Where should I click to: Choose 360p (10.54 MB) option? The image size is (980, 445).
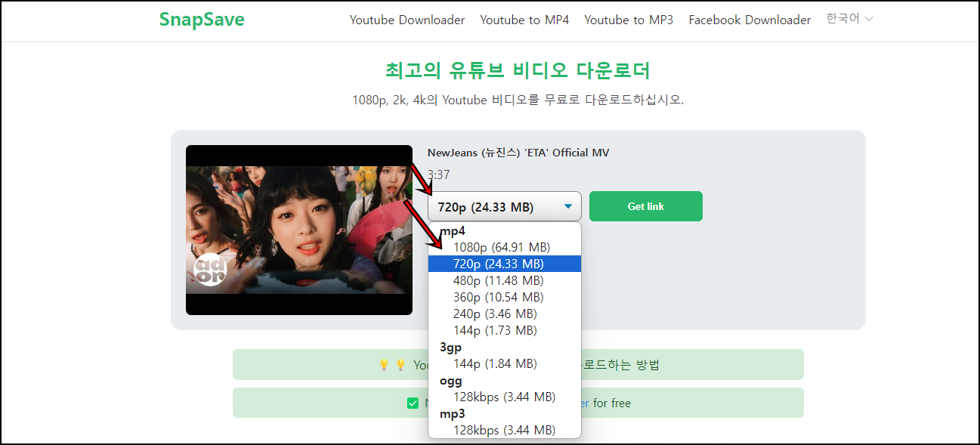coord(505,297)
